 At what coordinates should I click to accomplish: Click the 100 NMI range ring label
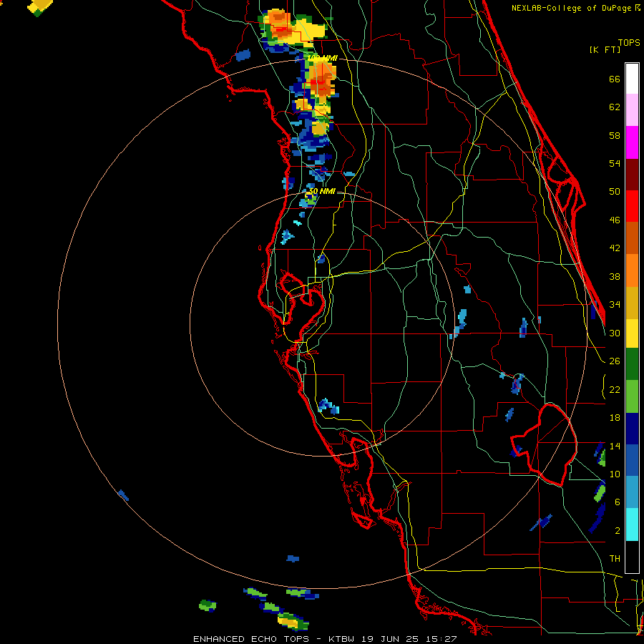323,59
